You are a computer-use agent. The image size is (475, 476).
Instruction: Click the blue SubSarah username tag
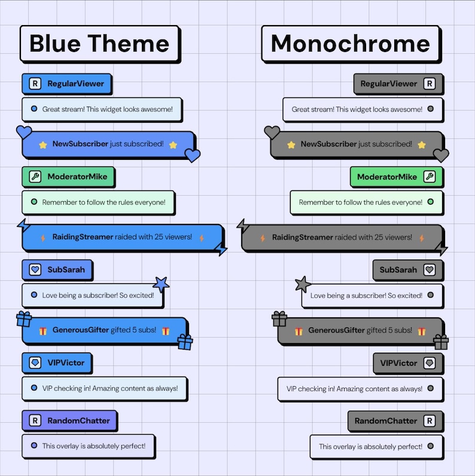(57, 269)
